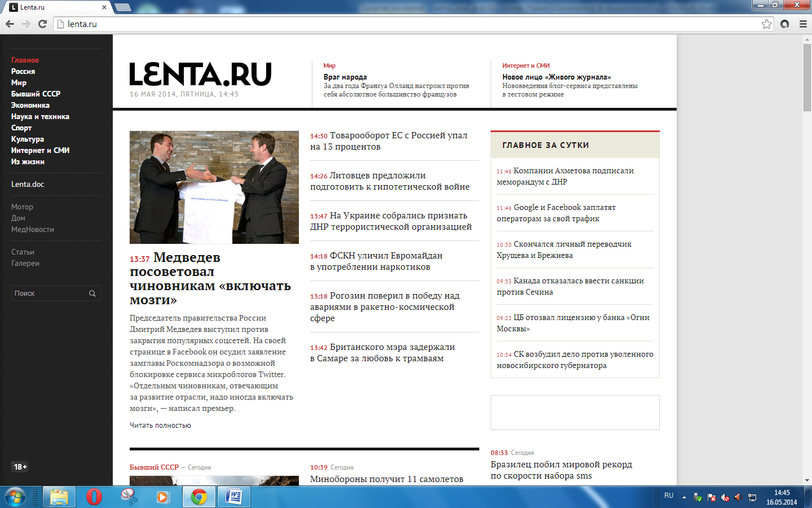Click Читать полностью link
Image resolution: width=812 pixels, height=508 pixels.
tap(160, 426)
